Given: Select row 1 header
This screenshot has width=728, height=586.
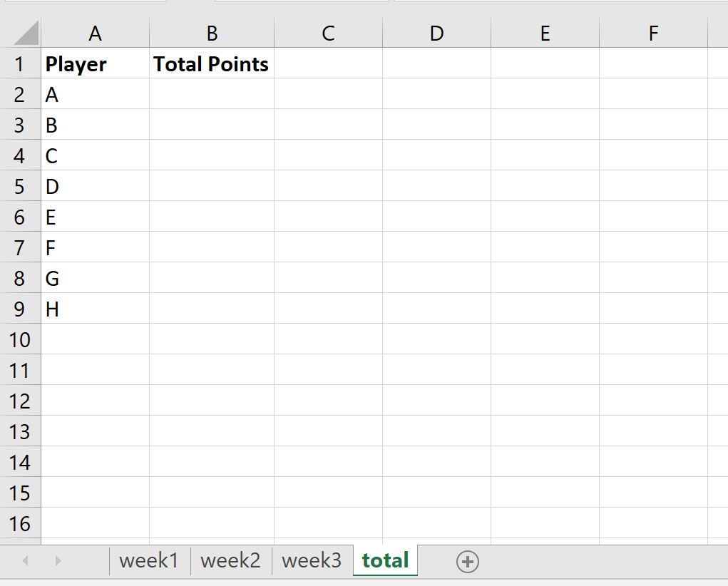Looking at the screenshot, I should coord(19,64).
